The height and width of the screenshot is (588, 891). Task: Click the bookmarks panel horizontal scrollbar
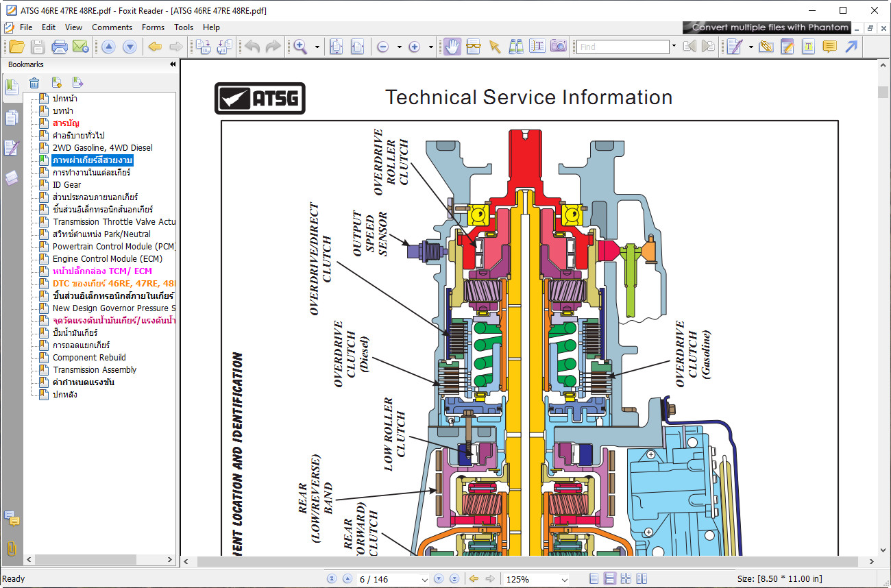point(86,559)
